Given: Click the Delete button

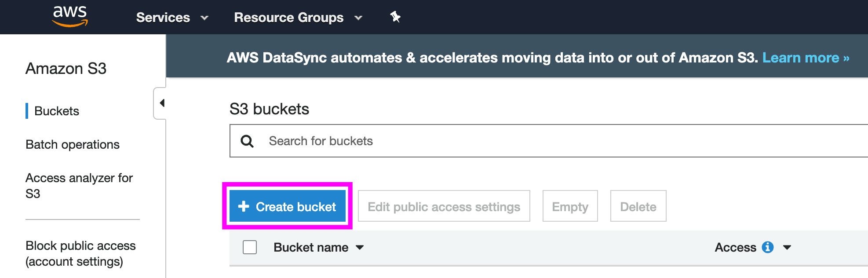Looking at the screenshot, I should [x=638, y=206].
